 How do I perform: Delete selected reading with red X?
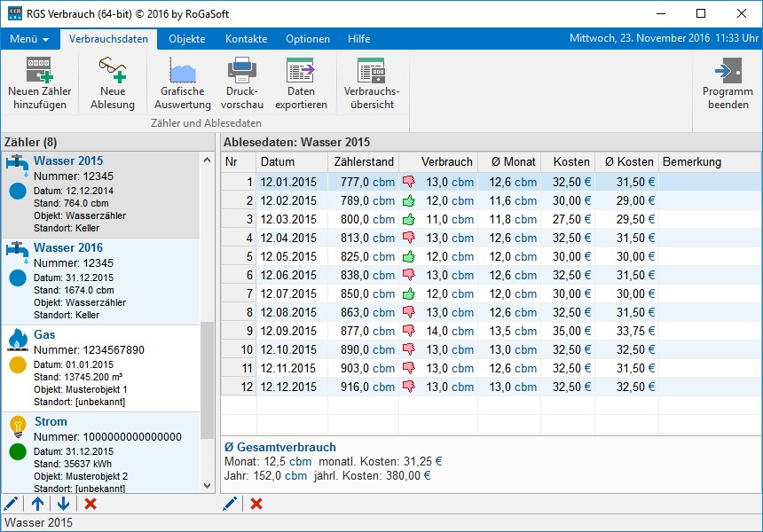256,504
